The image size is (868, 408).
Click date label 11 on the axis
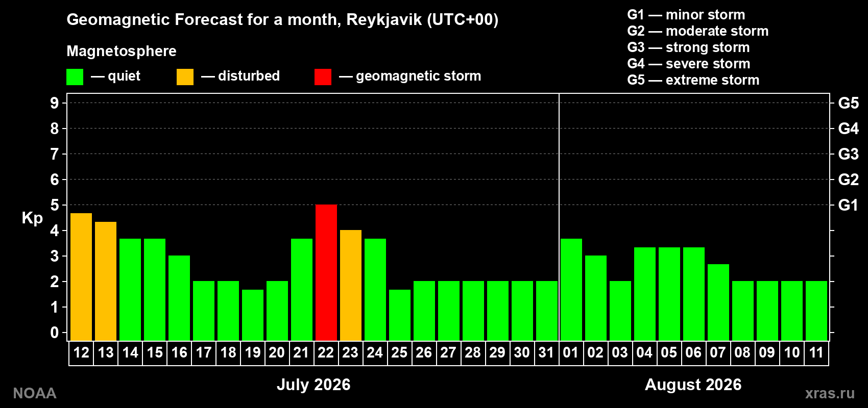816,352
